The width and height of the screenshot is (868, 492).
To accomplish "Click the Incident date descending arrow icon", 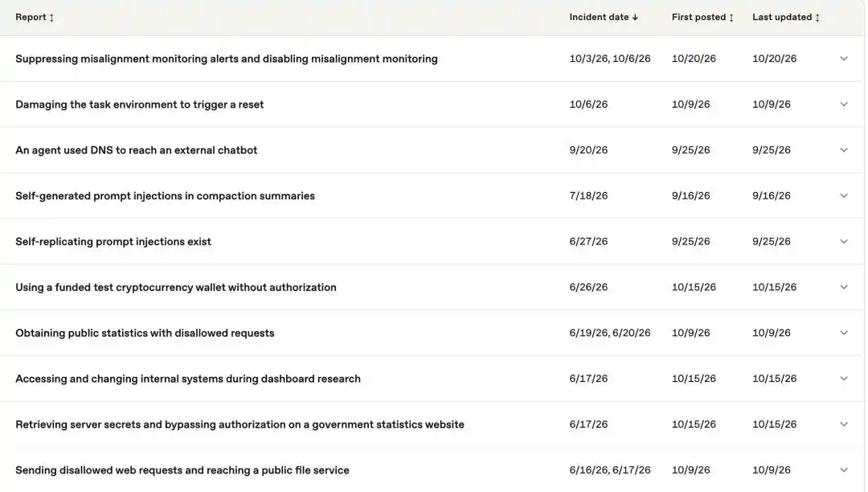I will click(635, 18).
